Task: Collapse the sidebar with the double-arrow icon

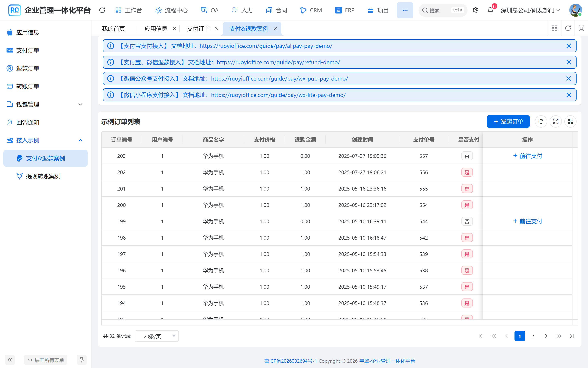Action: pos(10,360)
